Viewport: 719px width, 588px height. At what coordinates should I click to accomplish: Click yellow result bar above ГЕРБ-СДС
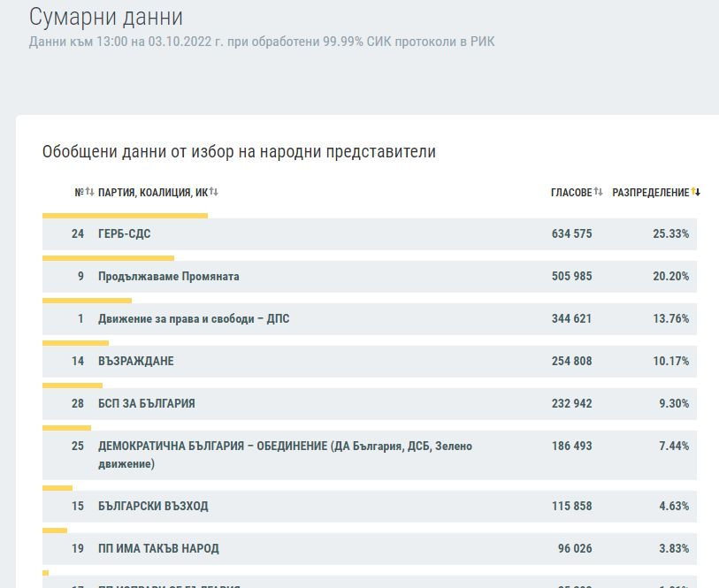point(125,216)
